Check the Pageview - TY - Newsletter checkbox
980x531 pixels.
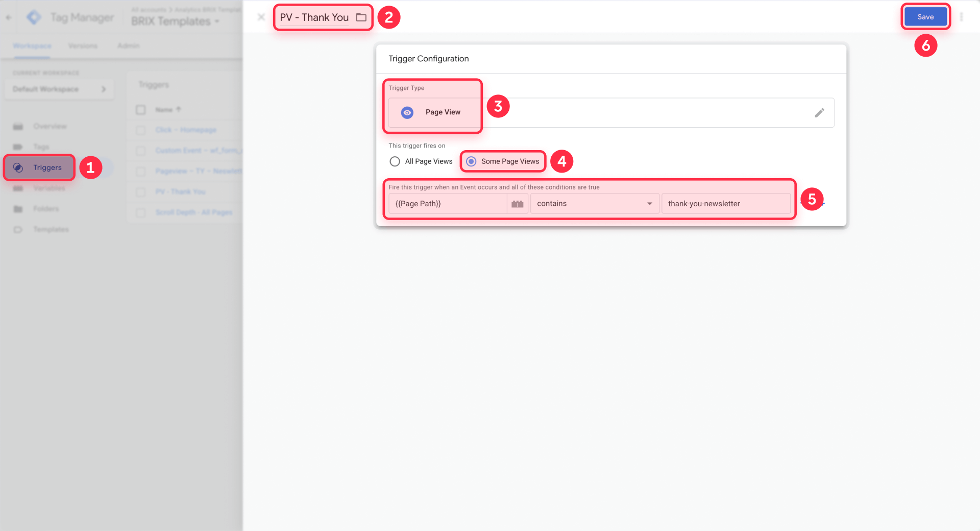[141, 171]
